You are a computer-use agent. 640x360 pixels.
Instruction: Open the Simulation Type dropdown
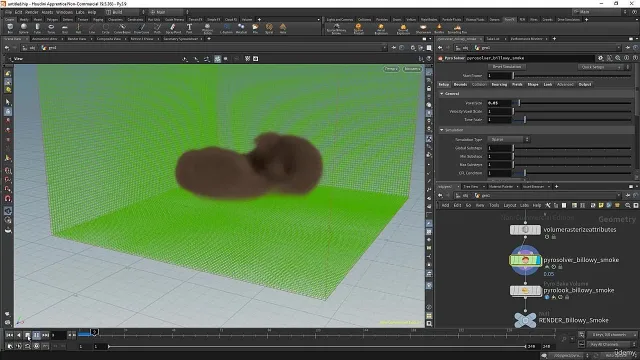pos(509,140)
